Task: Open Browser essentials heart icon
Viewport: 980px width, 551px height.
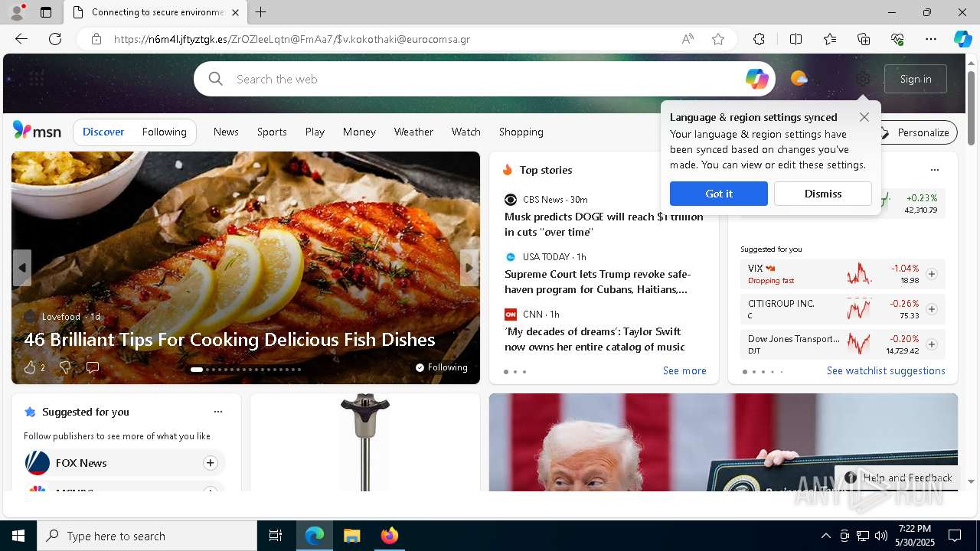Action: [897, 39]
